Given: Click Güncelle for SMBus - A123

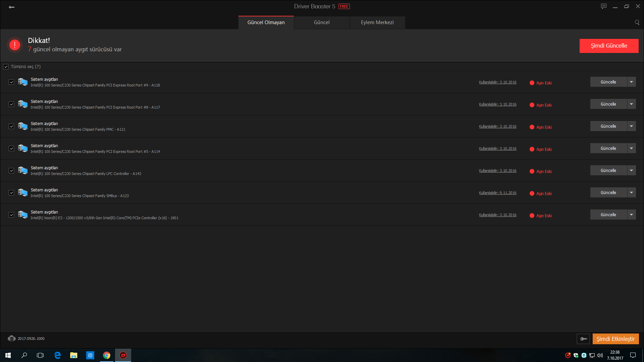Looking at the screenshot, I should click(608, 193).
